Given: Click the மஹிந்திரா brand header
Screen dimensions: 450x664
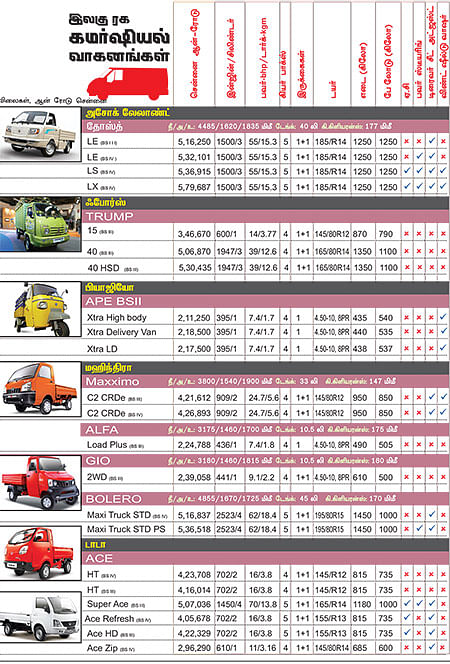Looking at the screenshot, I should point(108,368).
